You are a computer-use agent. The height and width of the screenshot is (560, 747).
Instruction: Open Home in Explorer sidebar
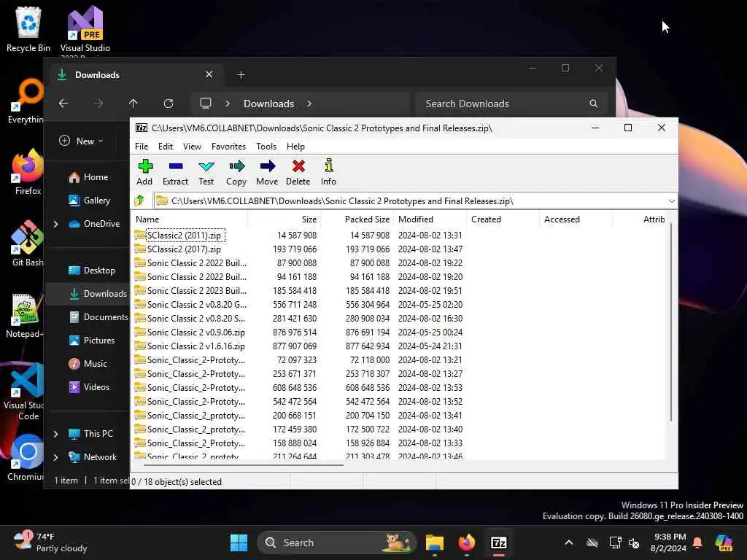point(88,177)
